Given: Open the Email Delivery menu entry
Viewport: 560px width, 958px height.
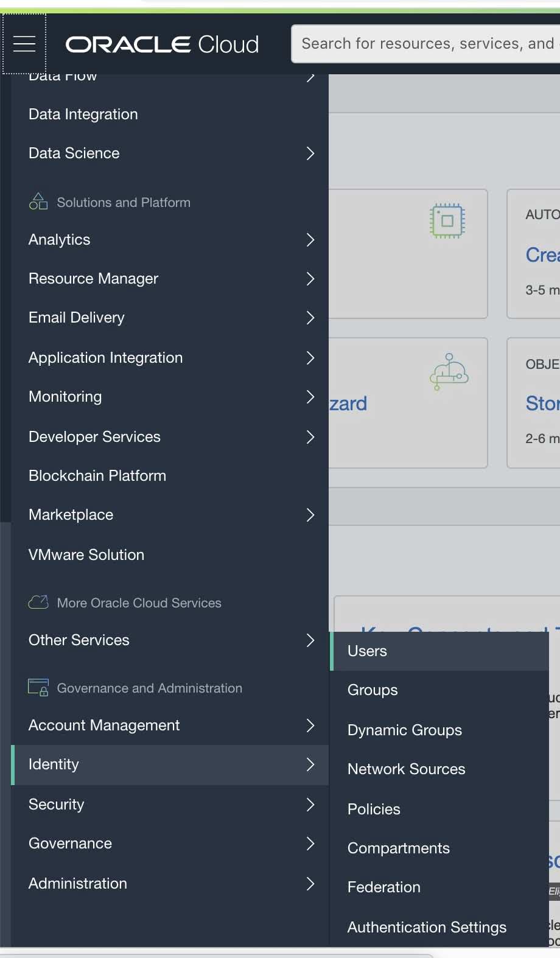Looking at the screenshot, I should [77, 318].
